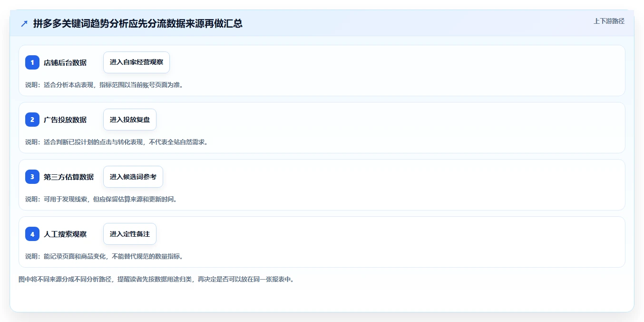Click step badge number 4
The width and height of the screenshot is (644, 322).
click(32, 234)
